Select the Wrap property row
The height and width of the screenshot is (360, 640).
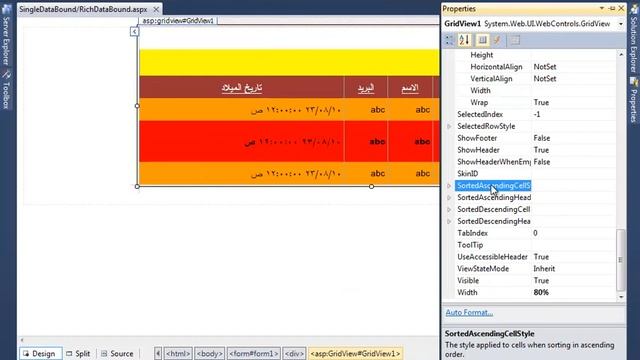click(535, 102)
